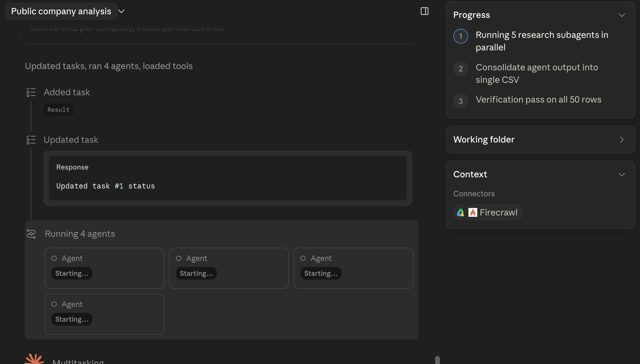Collapse the Updated task row
Viewport: 640px width, 364px height.
click(x=71, y=140)
